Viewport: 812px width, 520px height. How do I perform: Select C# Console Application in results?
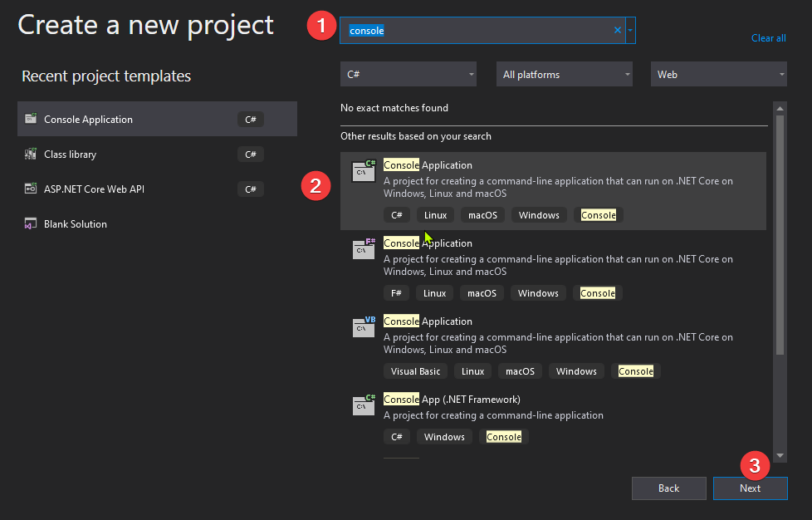click(x=553, y=190)
